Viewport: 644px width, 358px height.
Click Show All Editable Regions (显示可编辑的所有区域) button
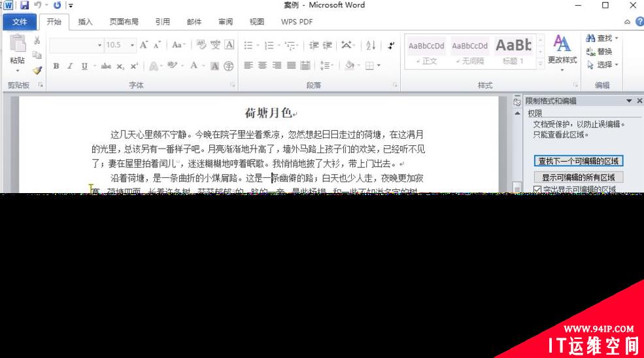[579, 177]
